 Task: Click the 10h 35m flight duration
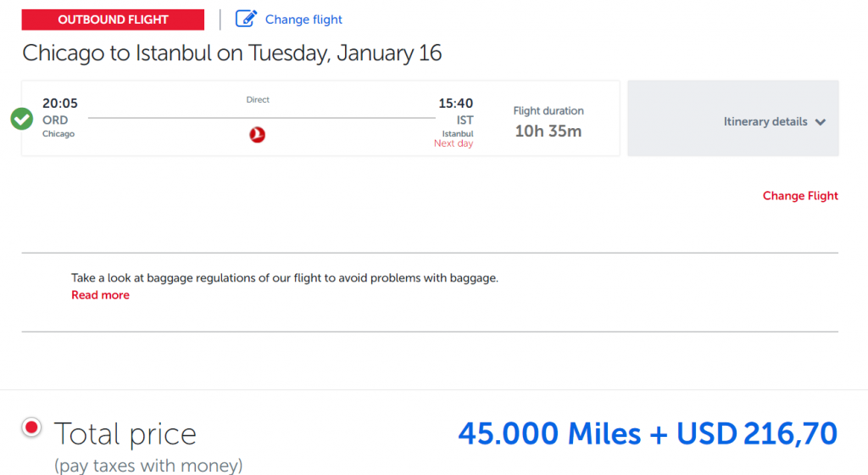tap(548, 131)
